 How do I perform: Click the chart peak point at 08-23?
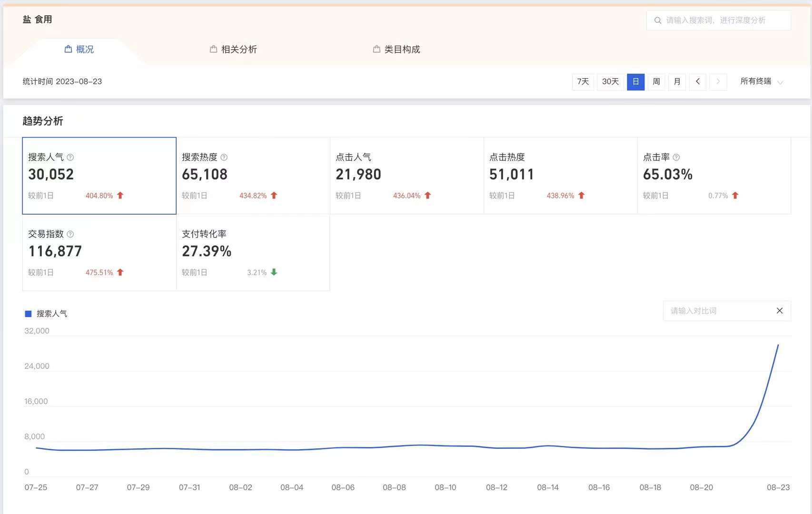pyautogui.click(x=778, y=345)
